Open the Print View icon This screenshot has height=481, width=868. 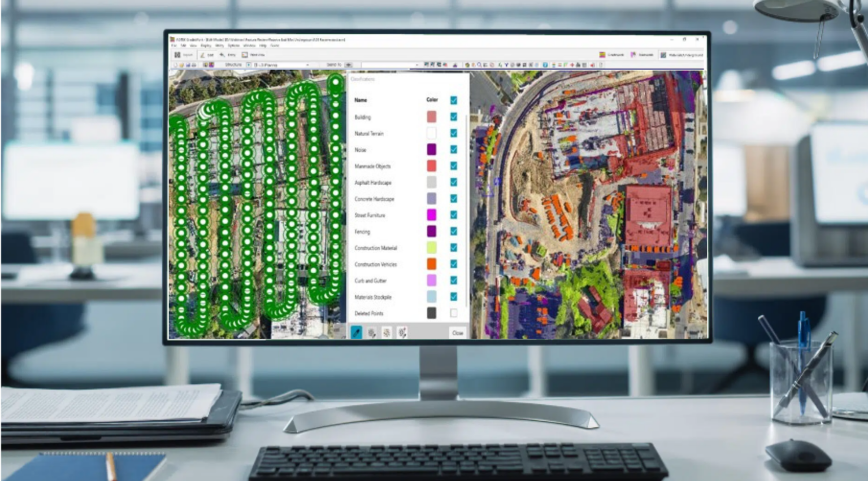click(245, 55)
